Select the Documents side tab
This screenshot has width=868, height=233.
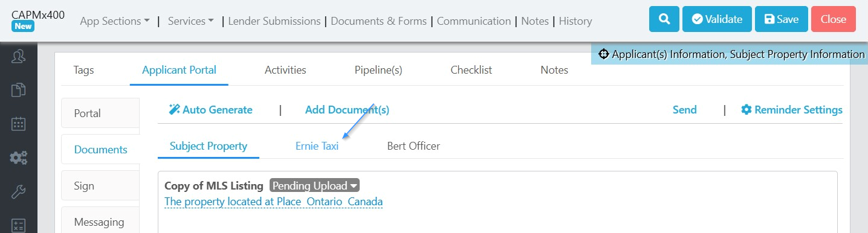[x=100, y=150]
